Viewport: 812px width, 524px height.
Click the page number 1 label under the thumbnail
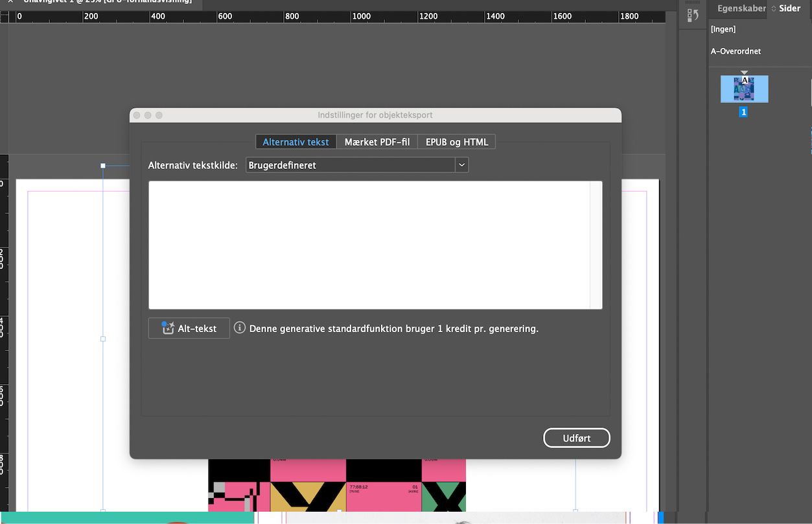[x=744, y=112]
